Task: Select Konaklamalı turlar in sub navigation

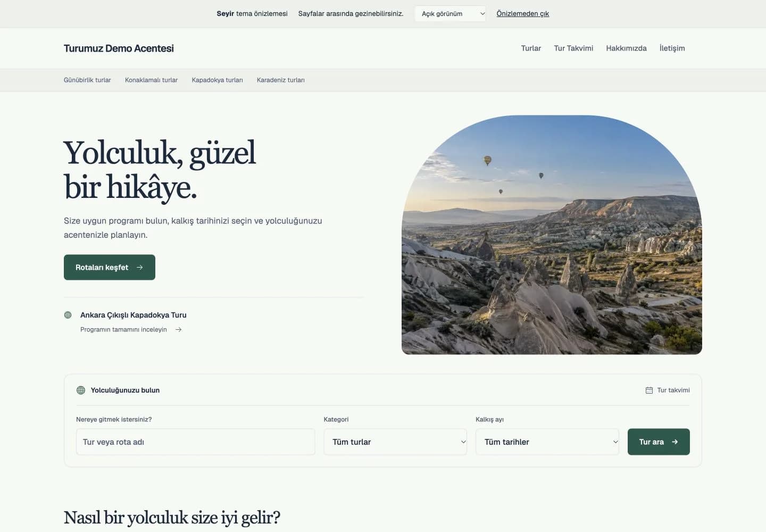Action: (151, 80)
